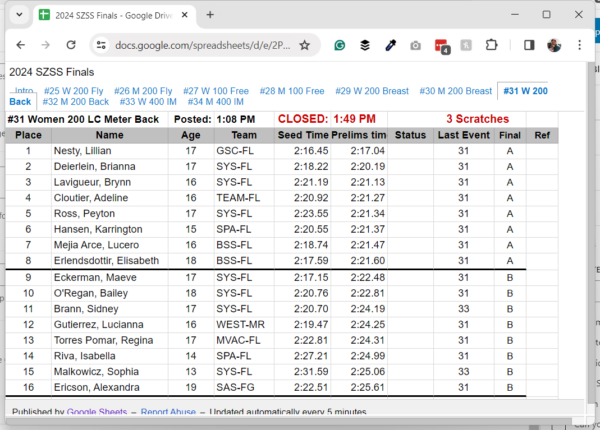The image size is (600, 430).
Task: Bookmark this page with the star icon
Action: click(304, 45)
